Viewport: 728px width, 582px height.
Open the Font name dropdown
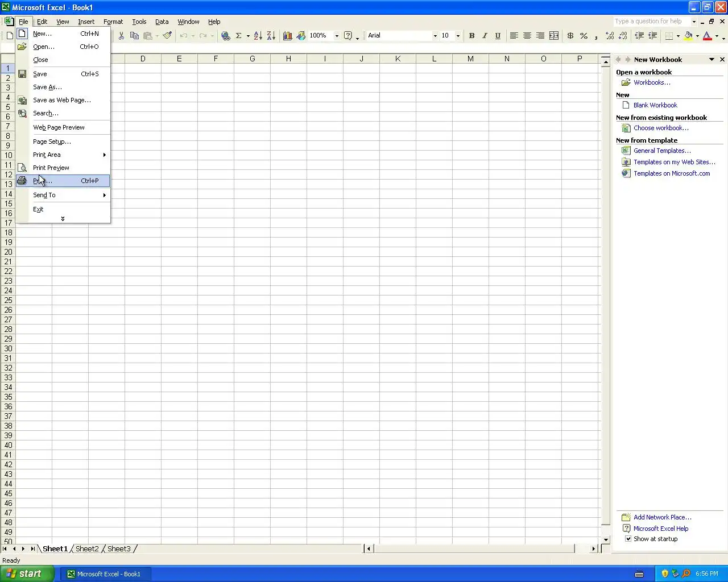435,35
